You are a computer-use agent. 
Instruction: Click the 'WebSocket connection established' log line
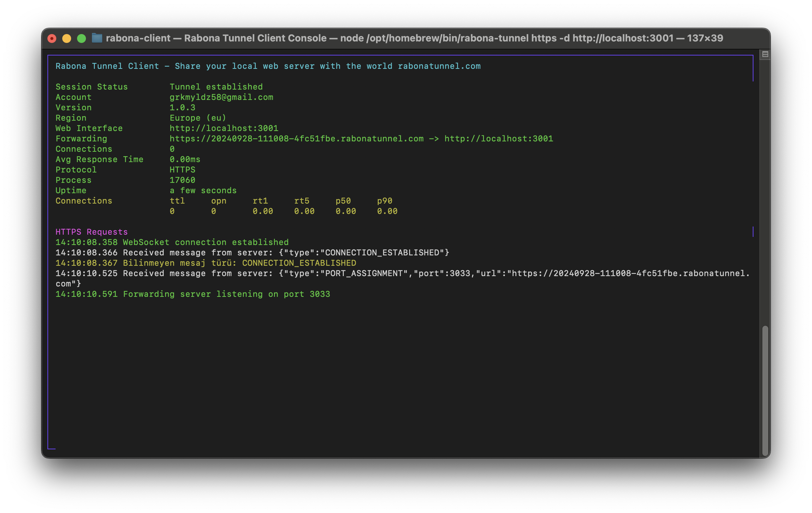click(x=172, y=242)
